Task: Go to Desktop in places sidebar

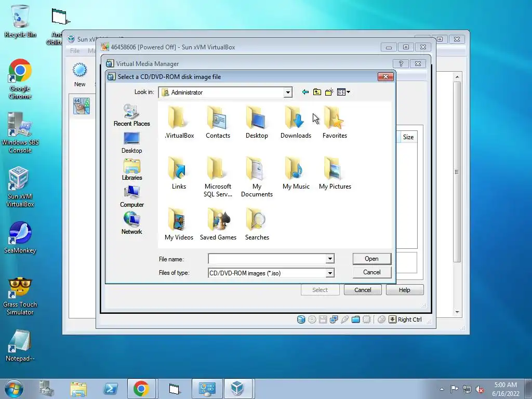Action: point(131,142)
